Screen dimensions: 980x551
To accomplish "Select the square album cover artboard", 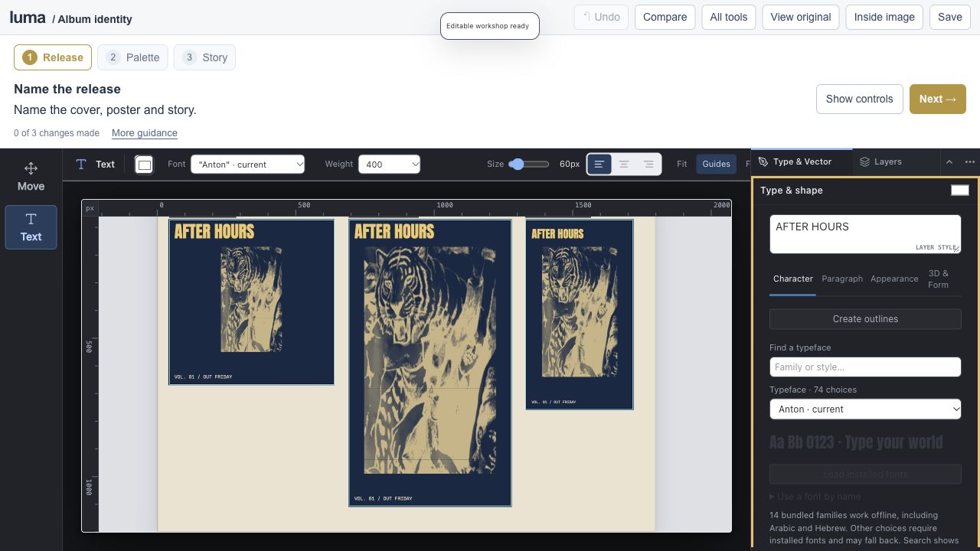I will (x=251, y=302).
